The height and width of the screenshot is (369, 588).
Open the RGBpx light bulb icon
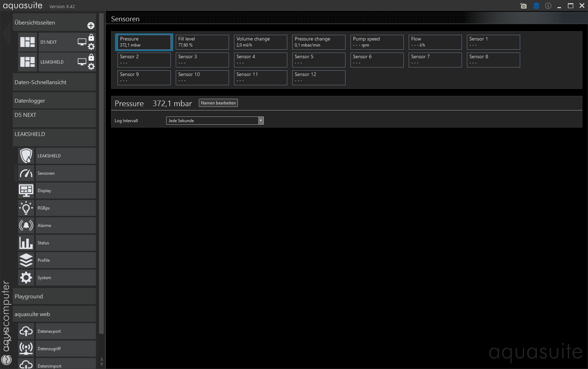pos(26,208)
